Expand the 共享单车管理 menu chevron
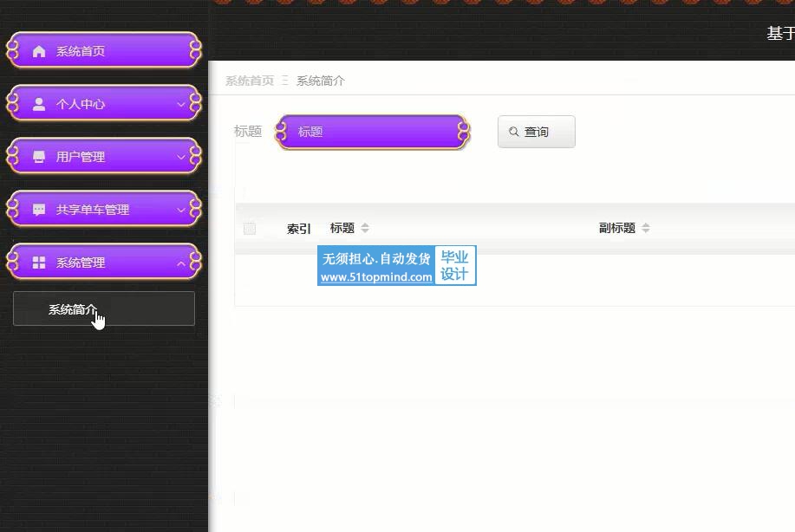Viewport: 795px width, 532px height. [x=180, y=210]
